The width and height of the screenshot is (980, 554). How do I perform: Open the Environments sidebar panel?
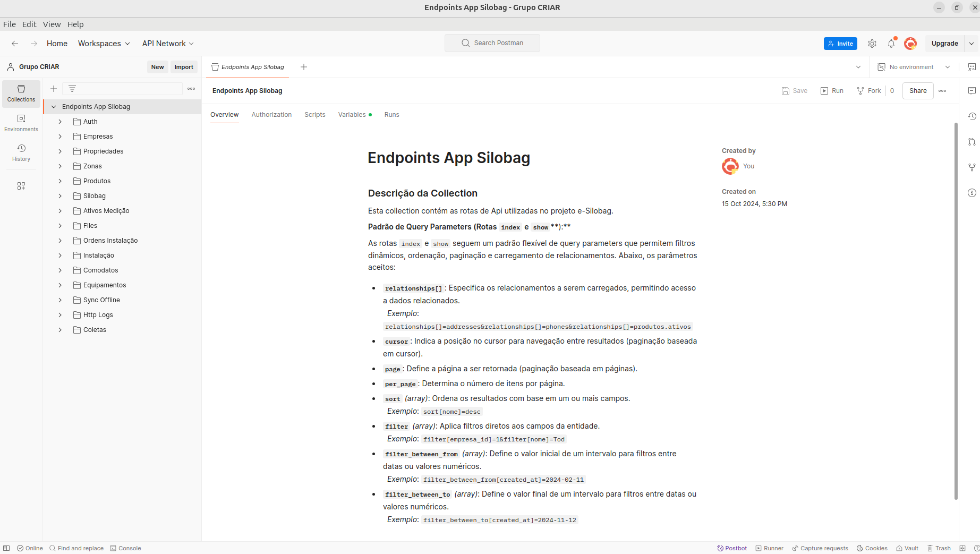coord(21,123)
